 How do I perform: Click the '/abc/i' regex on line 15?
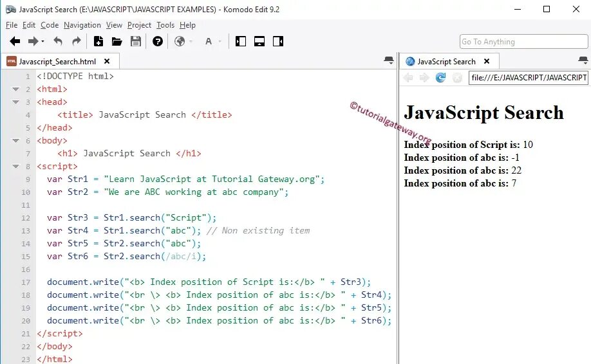point(181,257)
